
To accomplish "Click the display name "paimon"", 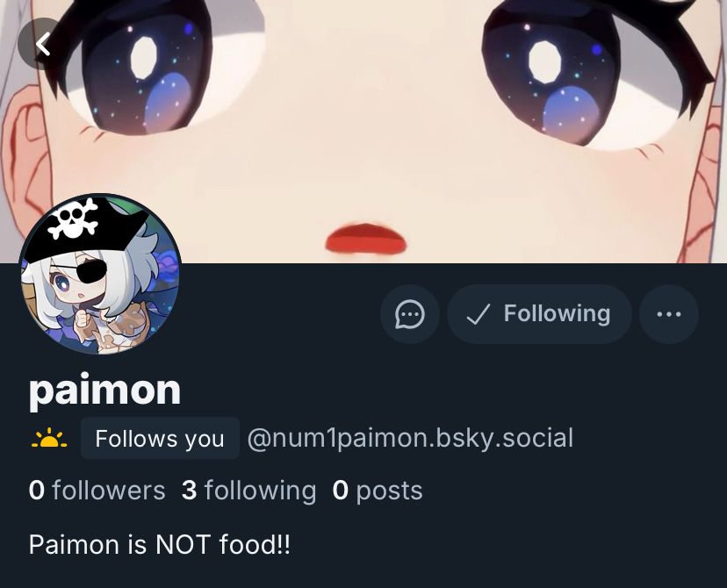I will pyautogui.click(x=104, y=391).
